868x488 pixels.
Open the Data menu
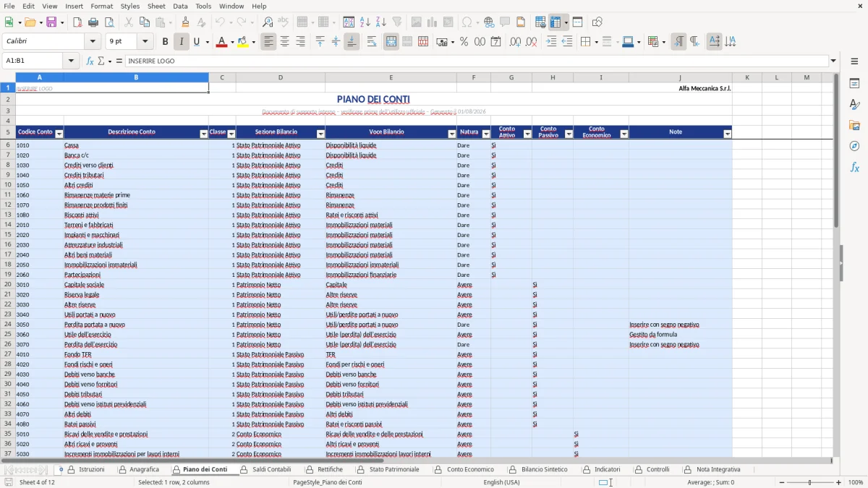coord(180,6)
